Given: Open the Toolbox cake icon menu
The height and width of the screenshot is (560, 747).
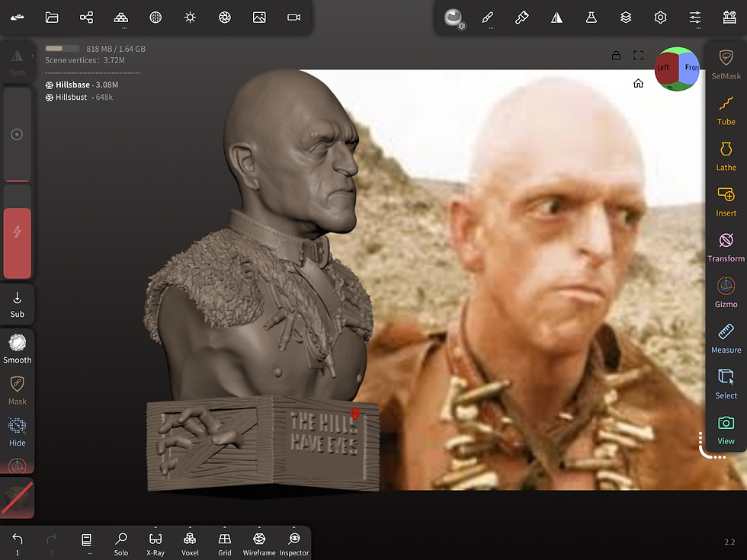Looking at the screenshot, I should tap(729, 18).
